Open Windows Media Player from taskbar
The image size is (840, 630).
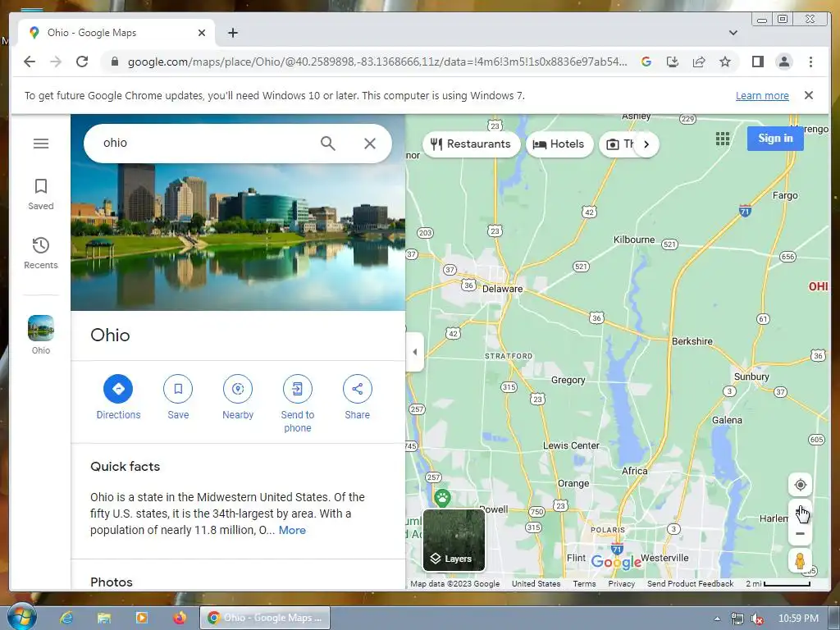coord(142,618)
